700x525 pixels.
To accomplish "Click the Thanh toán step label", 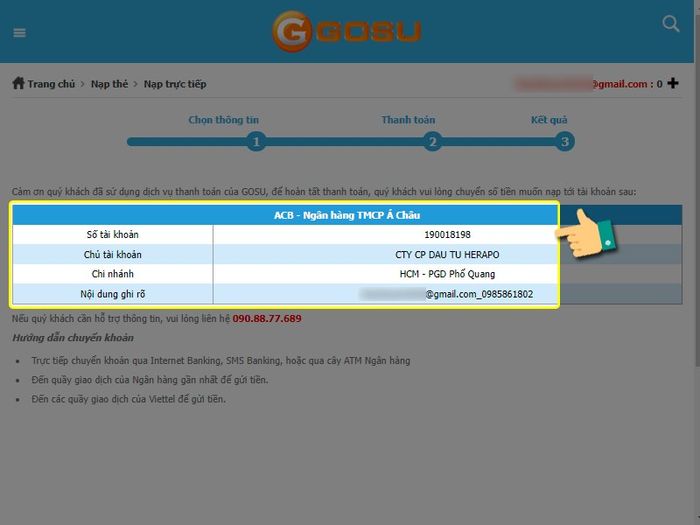I will [408, 120].
